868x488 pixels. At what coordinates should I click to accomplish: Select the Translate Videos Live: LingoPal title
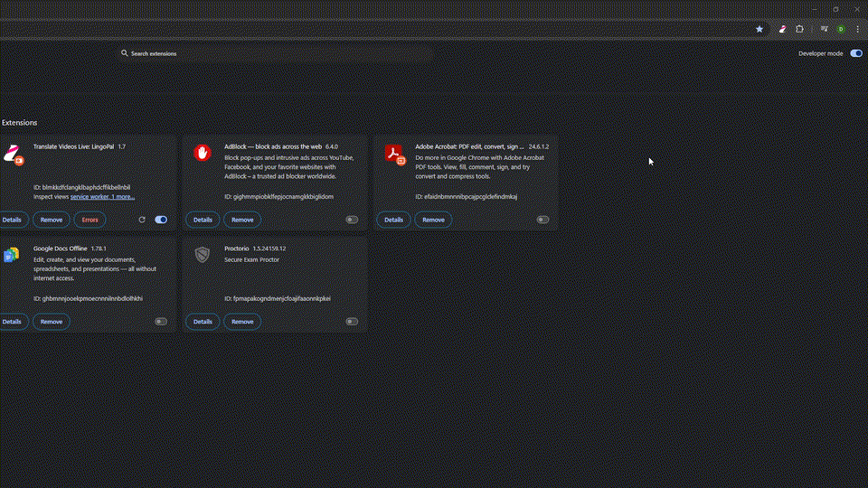click(x=73, y=146)
